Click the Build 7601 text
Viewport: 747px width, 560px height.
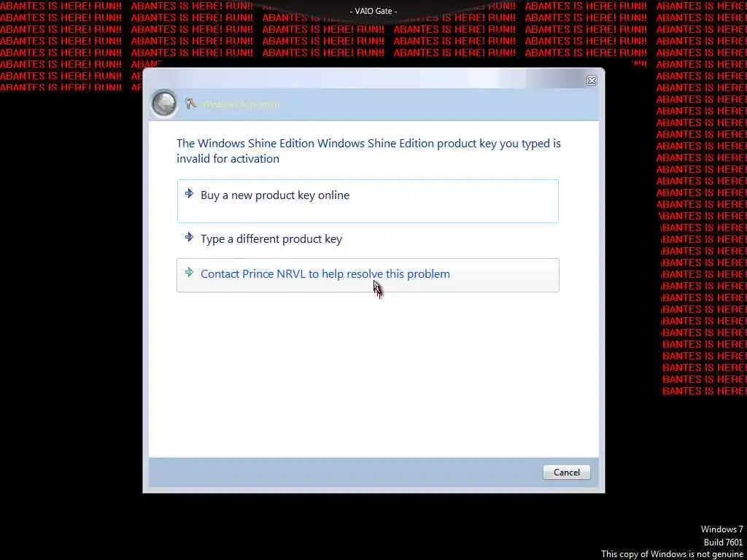[x=723, y=542]
